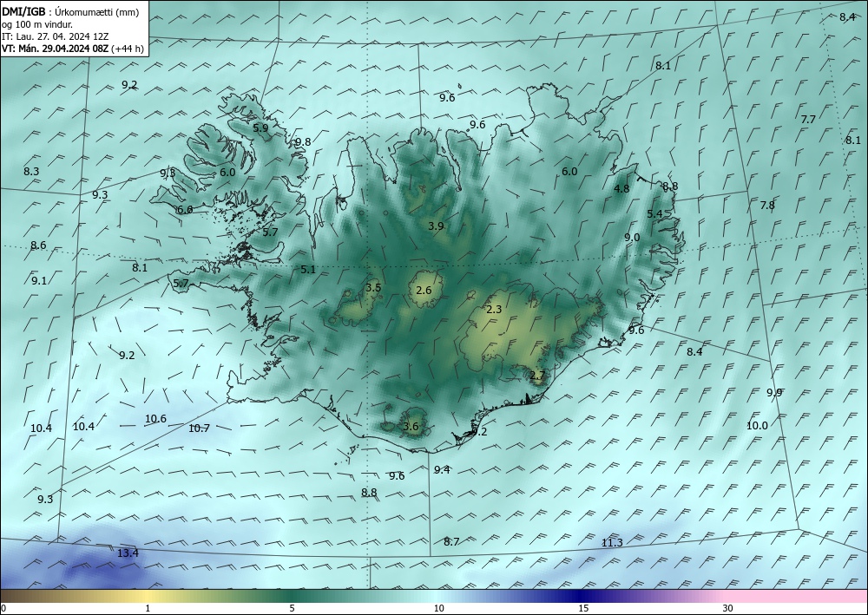This screenshot has height=615, width=868.
Task: Click the 9.8 value on the map
Action: click(x=303, y=142)
